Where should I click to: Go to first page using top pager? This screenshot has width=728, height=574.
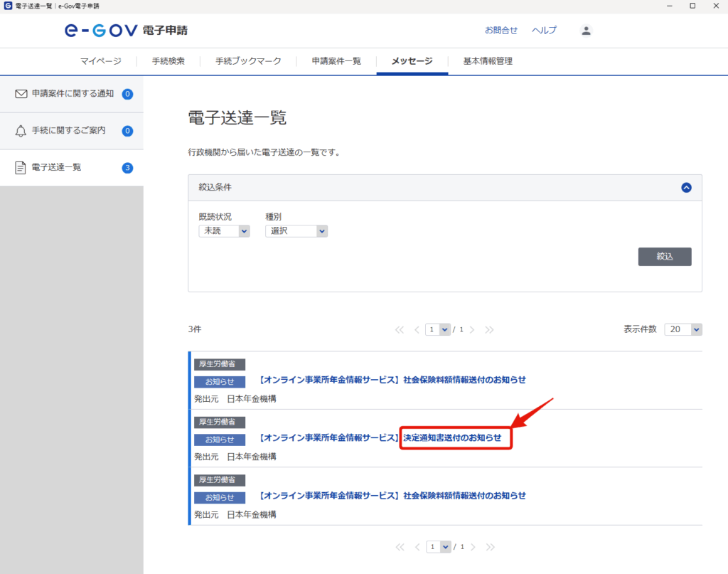tap(400, 330)
